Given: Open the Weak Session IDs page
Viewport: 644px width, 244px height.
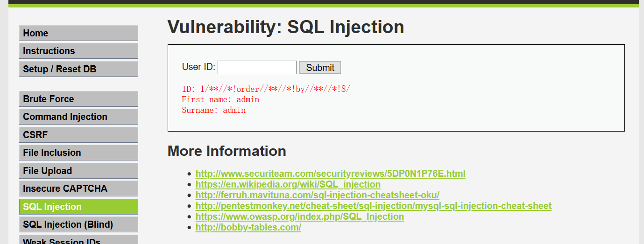Looking at the screenshot, I should click(x=78, y=240).
